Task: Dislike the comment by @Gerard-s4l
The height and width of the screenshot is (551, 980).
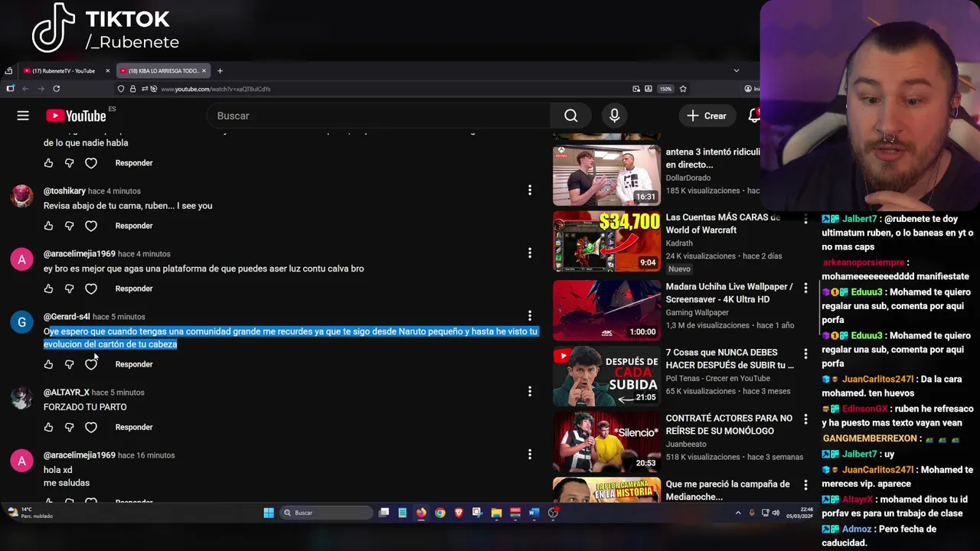Action: pos(69,364)
